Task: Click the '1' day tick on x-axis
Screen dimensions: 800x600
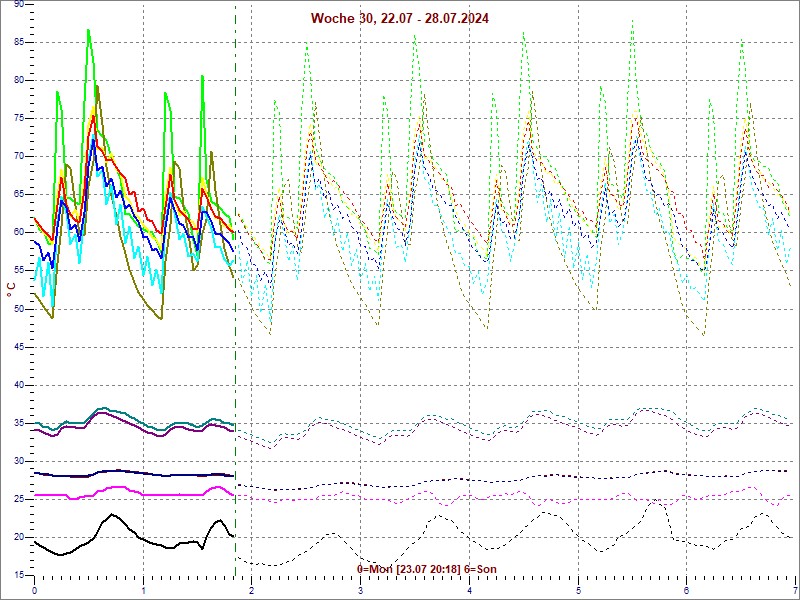Action: (144, 590)
